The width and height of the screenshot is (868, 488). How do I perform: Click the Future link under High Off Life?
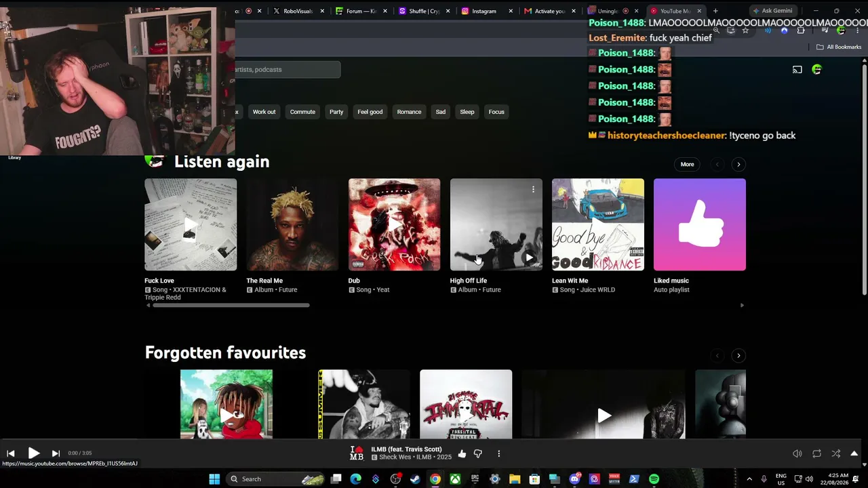pos(491,289)
